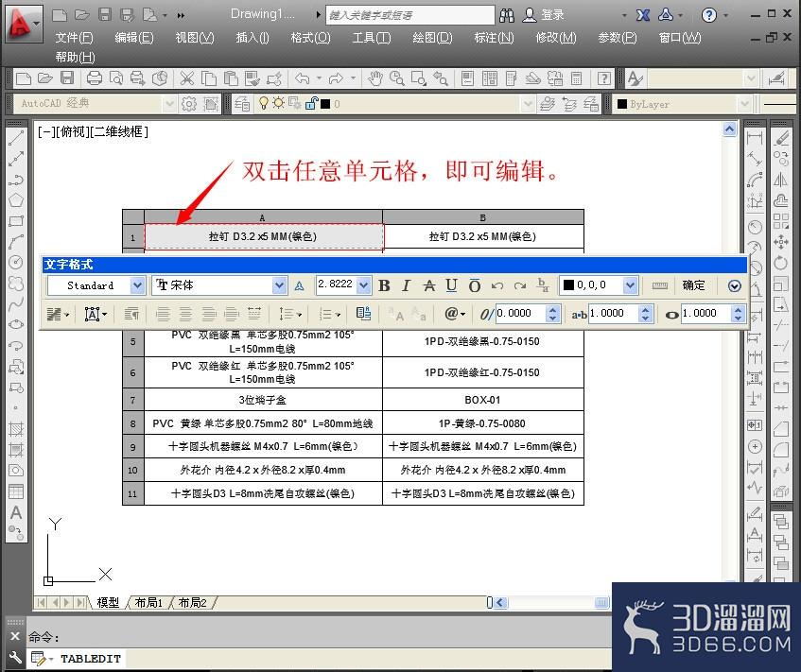
Task: Open the 绘图(D) menu
Action: (x=432, y=37)
